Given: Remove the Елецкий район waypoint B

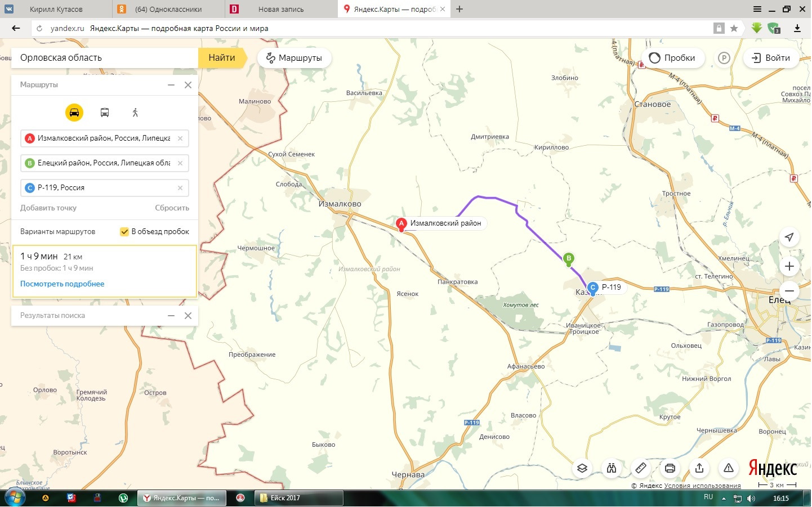Looking at the screenshot, I should click(180, 163).
